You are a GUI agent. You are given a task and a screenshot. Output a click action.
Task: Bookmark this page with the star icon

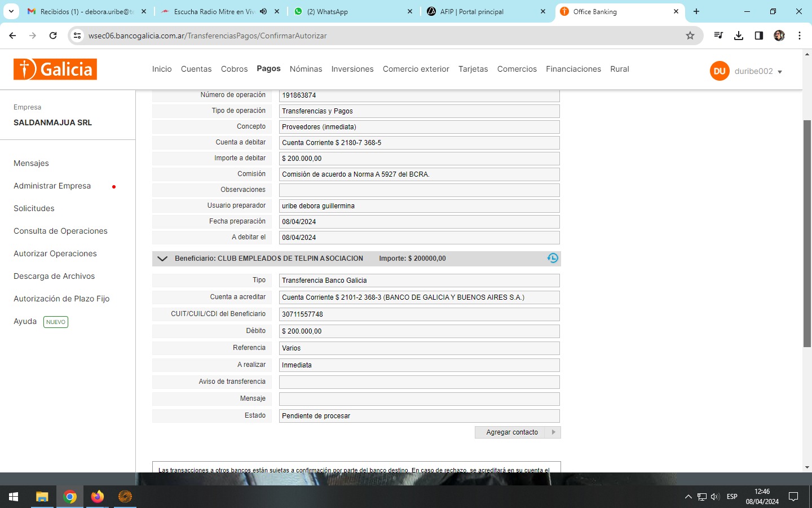690,36
